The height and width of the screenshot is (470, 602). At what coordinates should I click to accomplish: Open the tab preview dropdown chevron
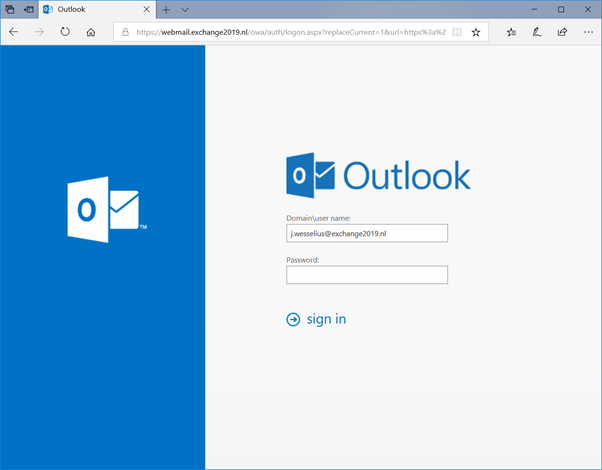point(185,9)
